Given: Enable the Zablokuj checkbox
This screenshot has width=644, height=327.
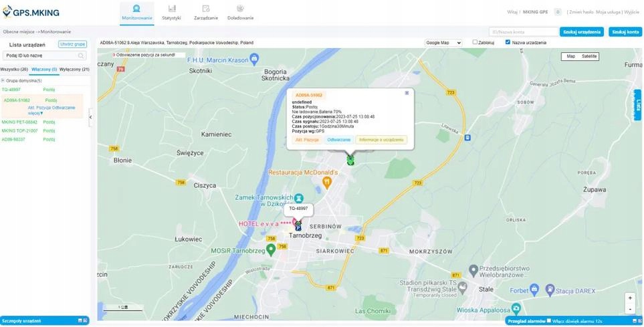Looking at the screenshot, I should 475,42.
